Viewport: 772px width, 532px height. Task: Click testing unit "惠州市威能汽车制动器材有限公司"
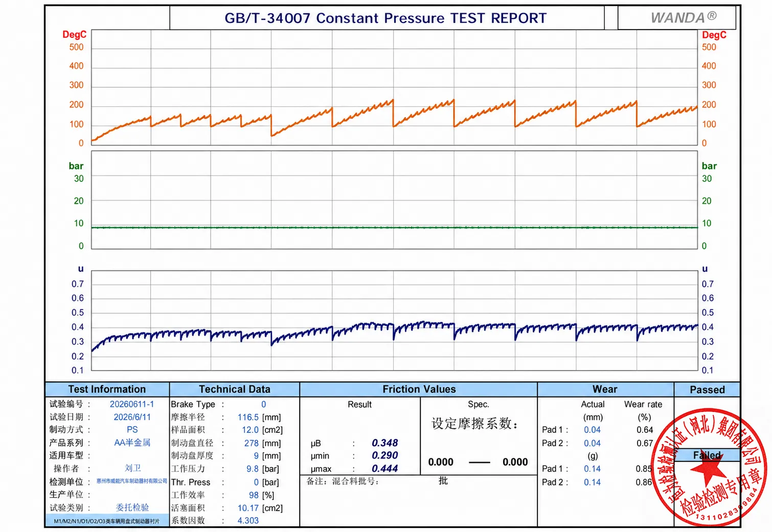pos(132,481)
